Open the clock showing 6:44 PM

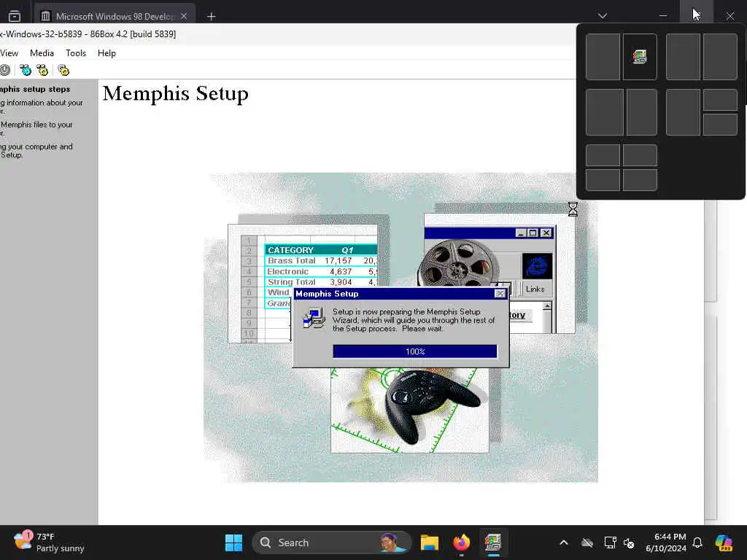tap(666, 542)
